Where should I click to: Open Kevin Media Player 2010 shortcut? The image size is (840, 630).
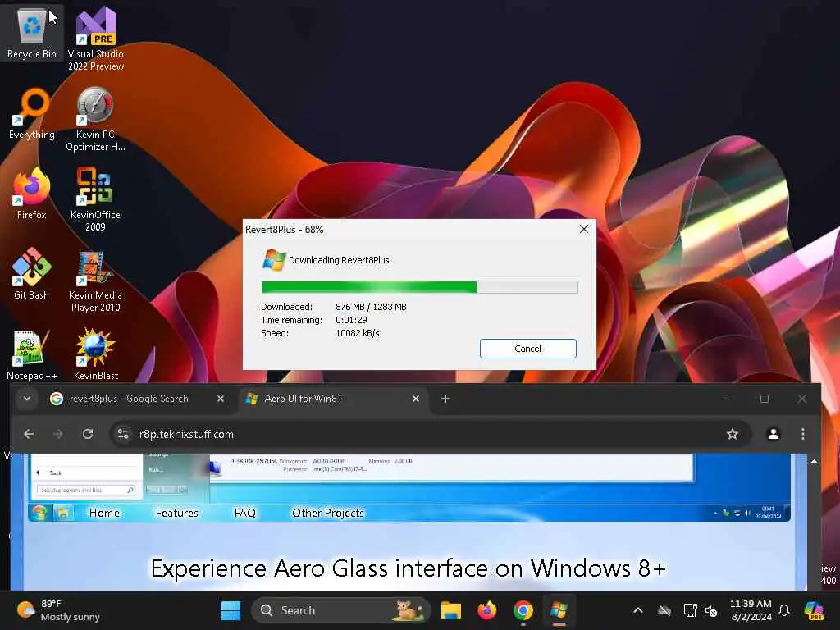95,282
